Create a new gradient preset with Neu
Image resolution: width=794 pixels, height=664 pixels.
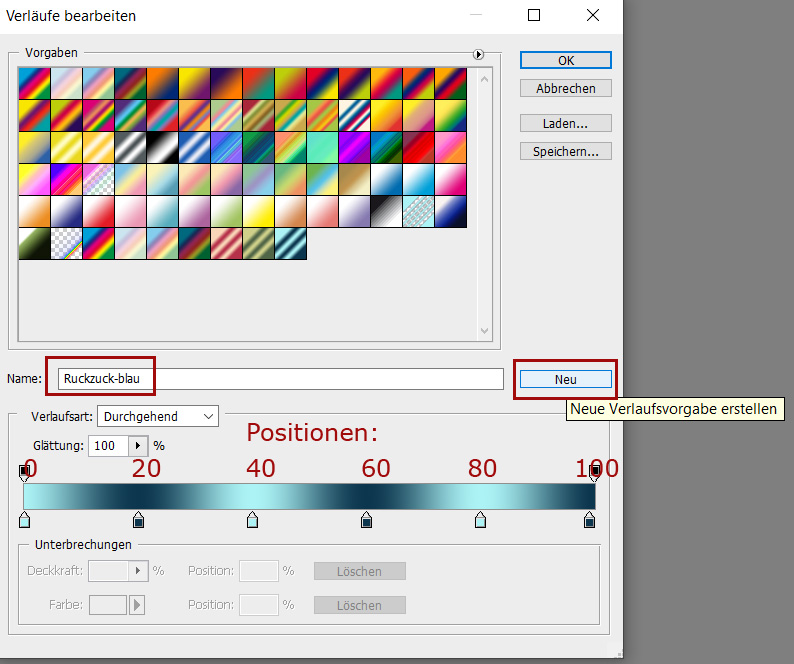pyautogui.click(x=565, y=379)
